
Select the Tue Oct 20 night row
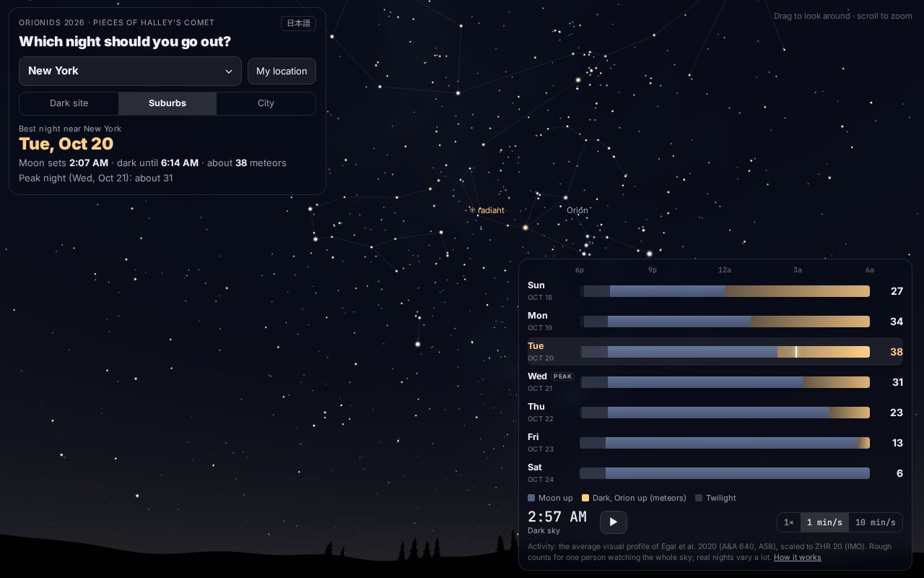tap(715, 352)
